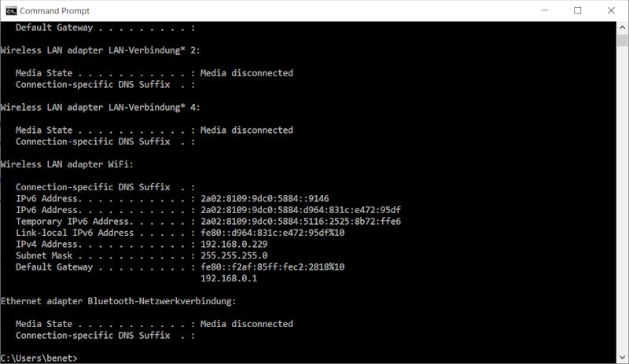
Task: Open the Command Prompt system menu icon
Action: [x=11, y=11]
